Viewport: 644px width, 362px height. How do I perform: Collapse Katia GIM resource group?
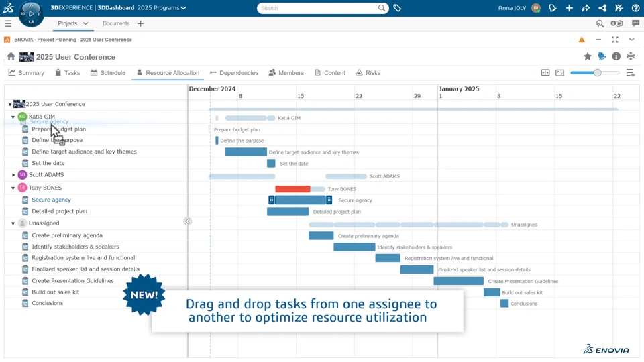pyautogui.click(x=13, y=117)
